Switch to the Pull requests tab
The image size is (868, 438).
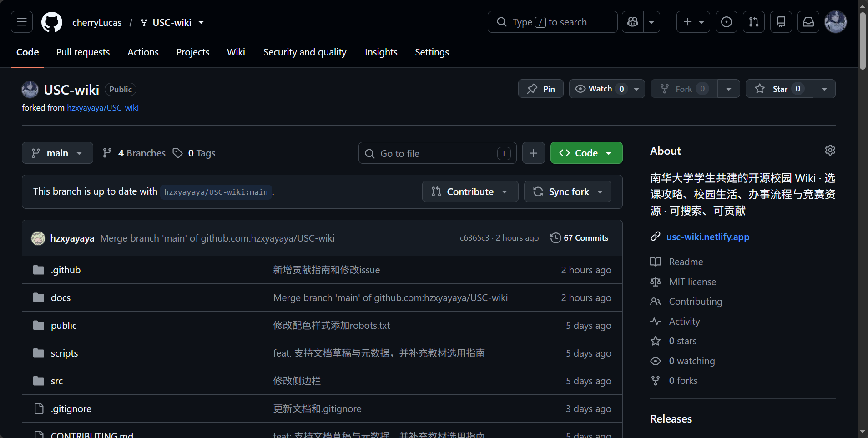coord(83,52)
